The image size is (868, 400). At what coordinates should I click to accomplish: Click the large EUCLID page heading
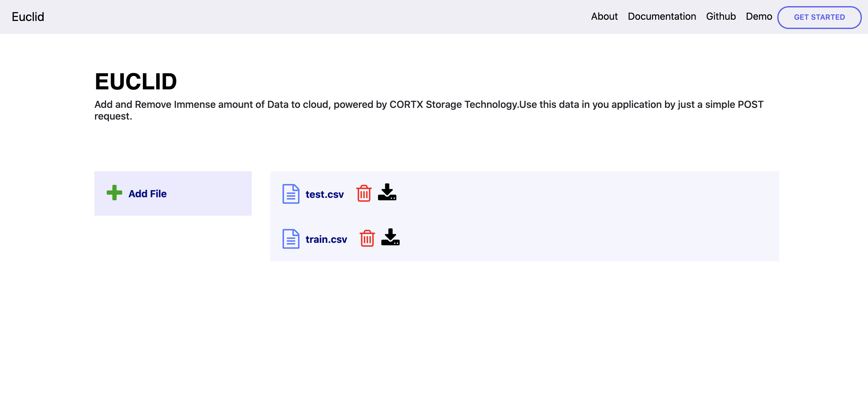point(136,81)
